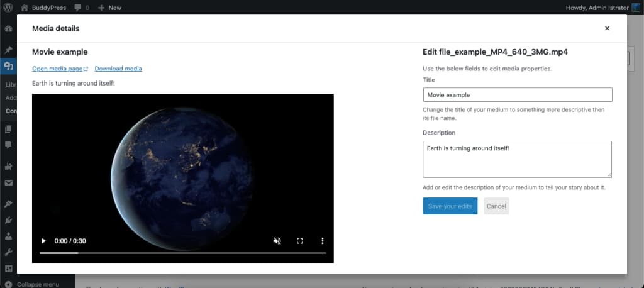Open the New content menu
Viewport: 644px width, 288px height.
click(109, 8)
